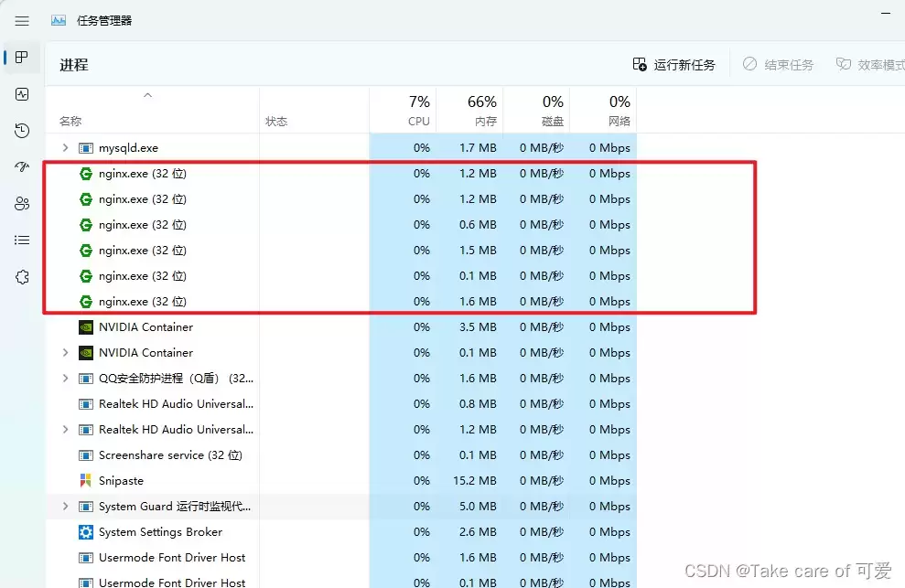
Task: Select the first nginx.exe (32 位) row
Action: coord(340,174)
